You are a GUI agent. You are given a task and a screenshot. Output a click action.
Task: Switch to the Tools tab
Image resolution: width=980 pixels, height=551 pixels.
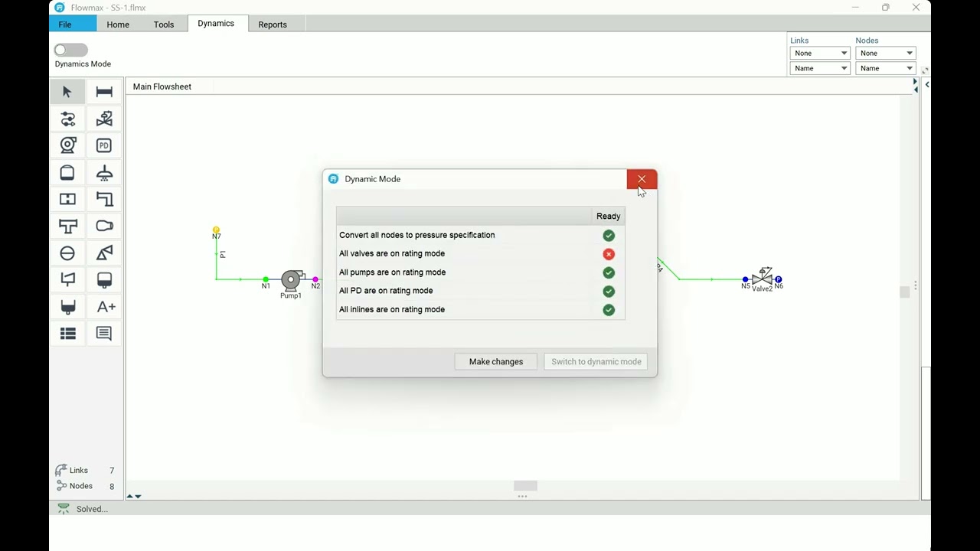(164, 24)
